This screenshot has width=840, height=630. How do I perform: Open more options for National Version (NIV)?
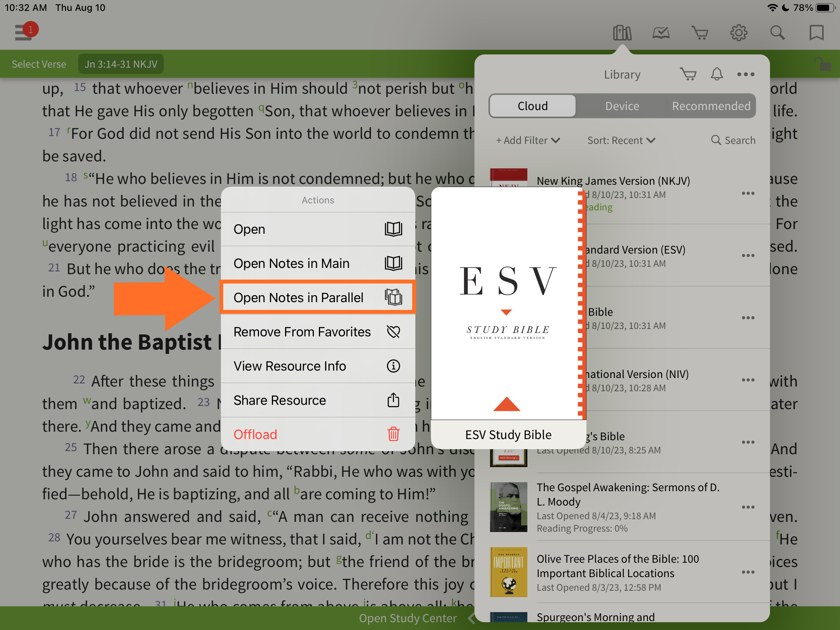click(748, 380)
